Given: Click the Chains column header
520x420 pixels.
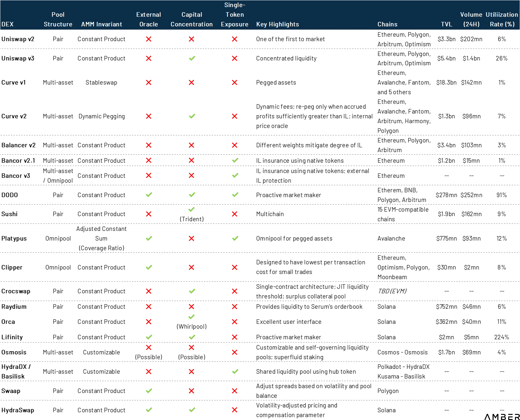Looking at the screenshot, I should point(387,24).
